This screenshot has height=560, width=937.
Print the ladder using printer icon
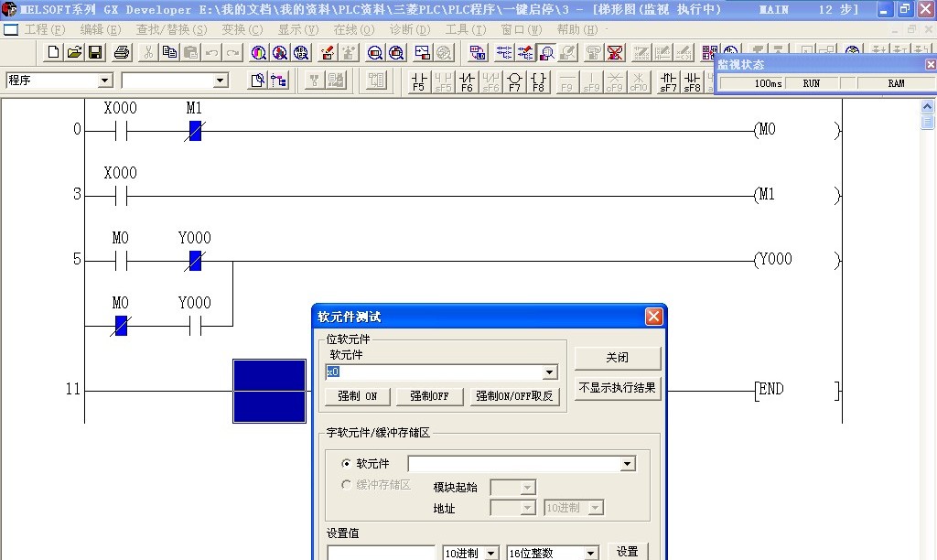tap(122, 52)
